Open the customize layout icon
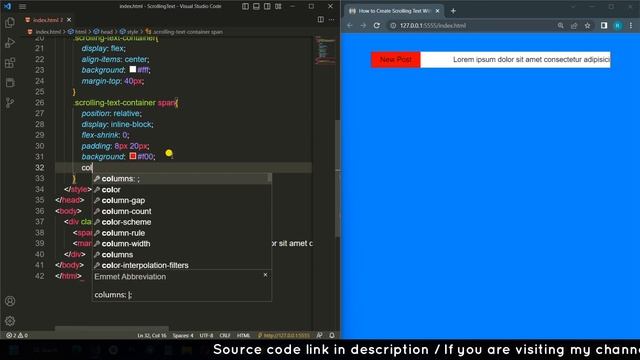640x360 pixels. 278,7
